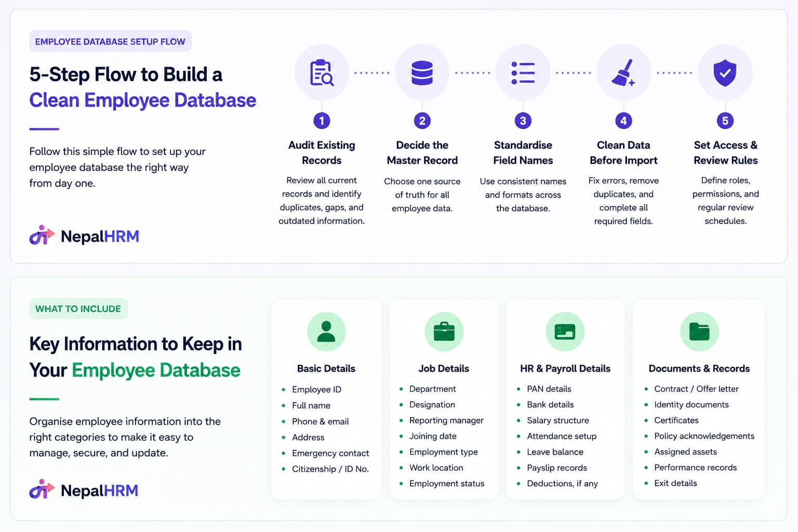The height and width of the screenshot is (532, 798).
Task: Click the 'HR & Payroll Details' card heading
Action: click(565, 368)
